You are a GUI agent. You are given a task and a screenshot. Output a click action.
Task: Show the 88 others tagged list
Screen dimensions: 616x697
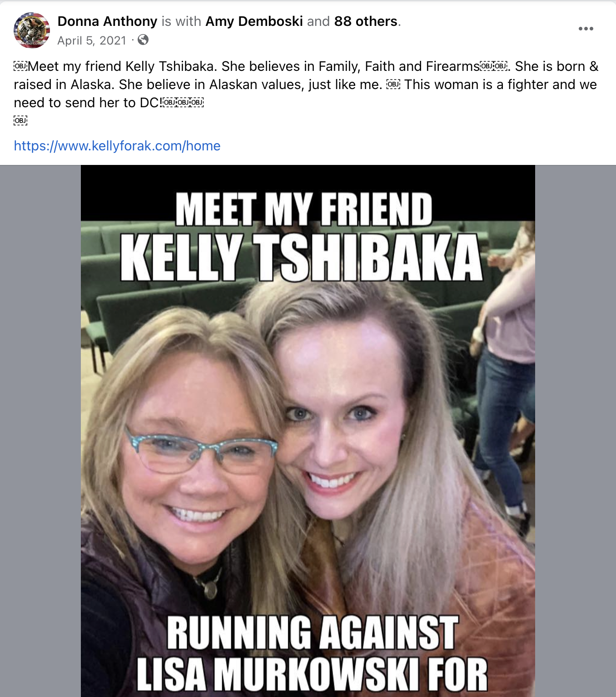[366, 21]
